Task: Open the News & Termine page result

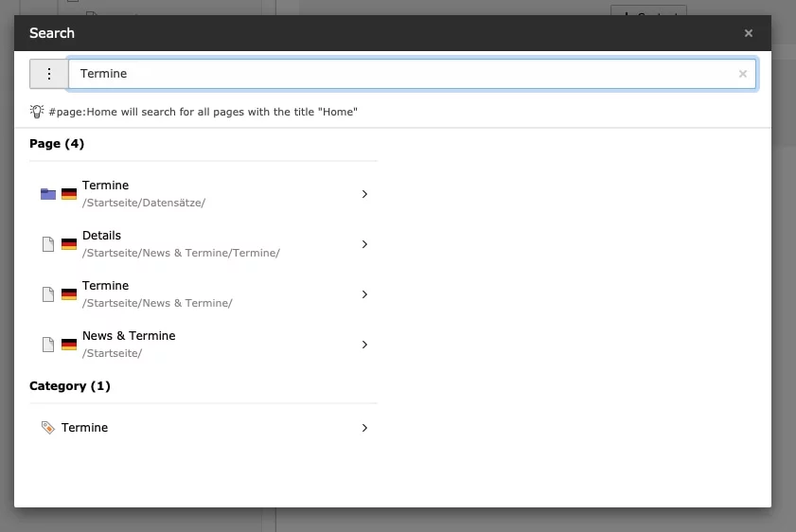Action: pyautogui.click(x=203, y=345)
